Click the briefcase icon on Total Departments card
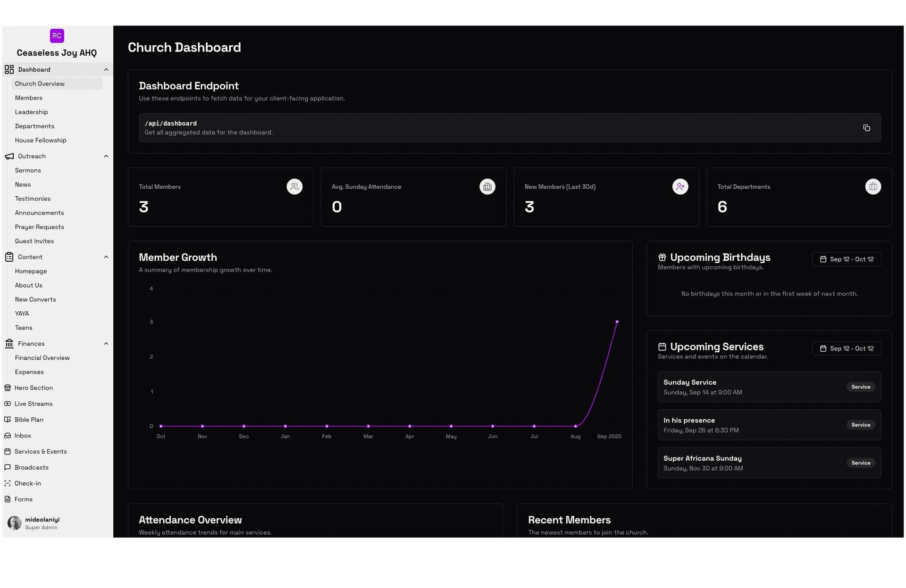906x588 pixels. tap(873, 186)
